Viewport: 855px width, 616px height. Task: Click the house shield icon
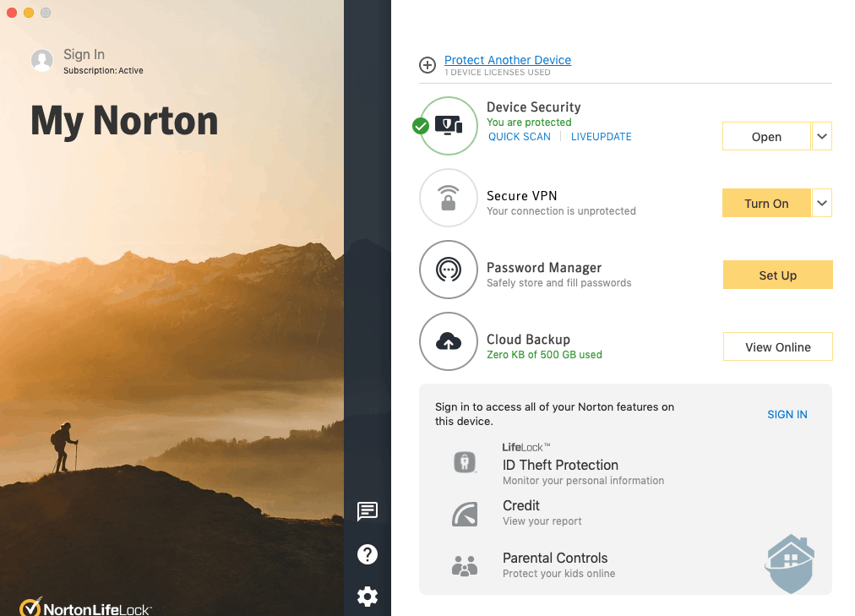[x=790, y=564]
